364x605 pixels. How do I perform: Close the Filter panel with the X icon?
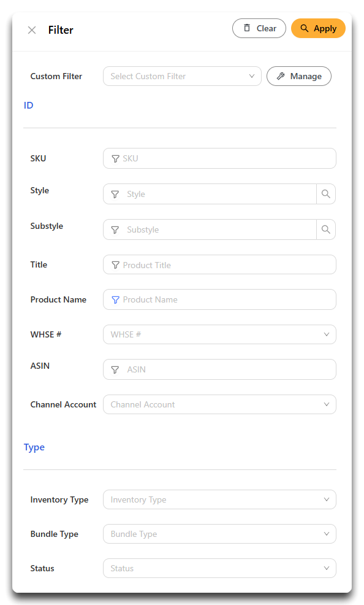click(32, 30)
